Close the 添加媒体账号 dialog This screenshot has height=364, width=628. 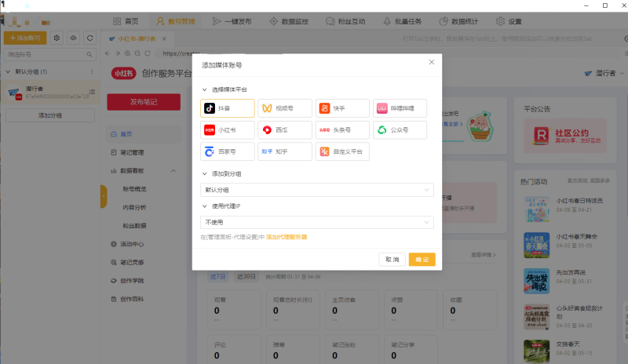pyautogui.click(x=431, y=62)
